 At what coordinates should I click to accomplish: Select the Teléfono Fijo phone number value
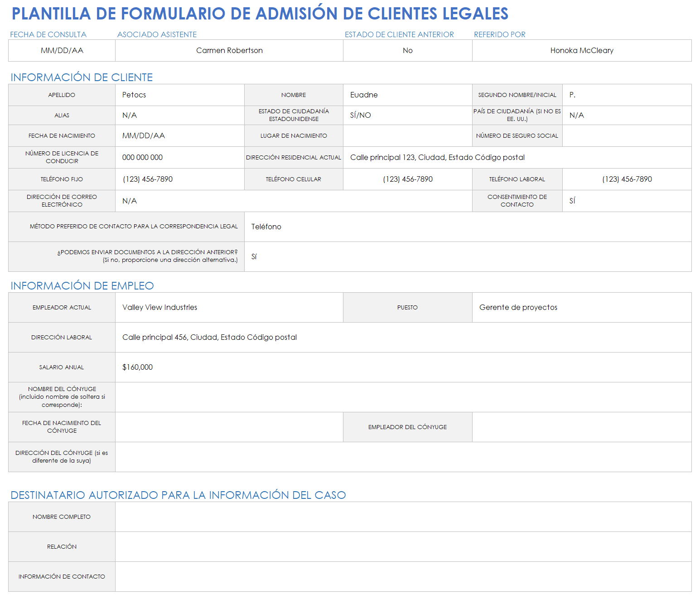click(x=180, y=179)
